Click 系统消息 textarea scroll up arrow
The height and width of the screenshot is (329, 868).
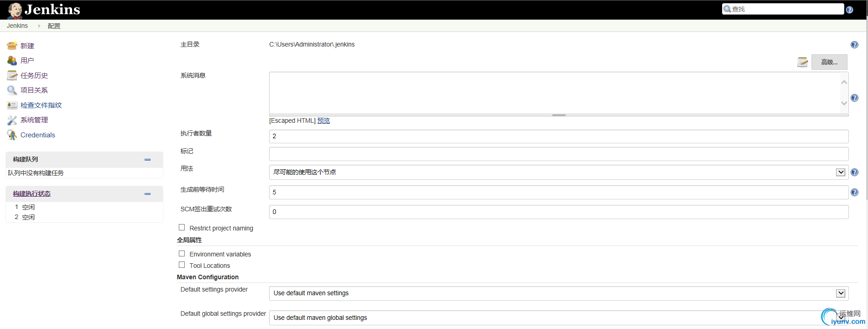tap(844, 82)
